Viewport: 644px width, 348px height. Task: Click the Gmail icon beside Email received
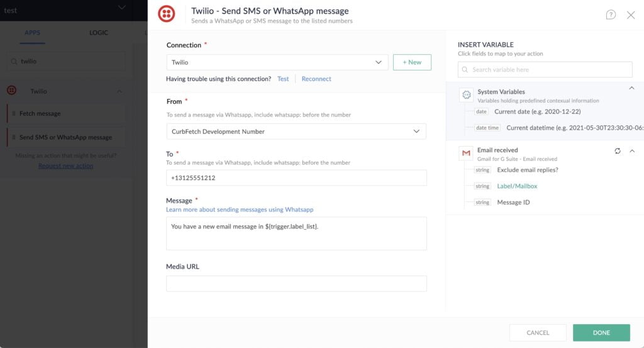(466, 153)
